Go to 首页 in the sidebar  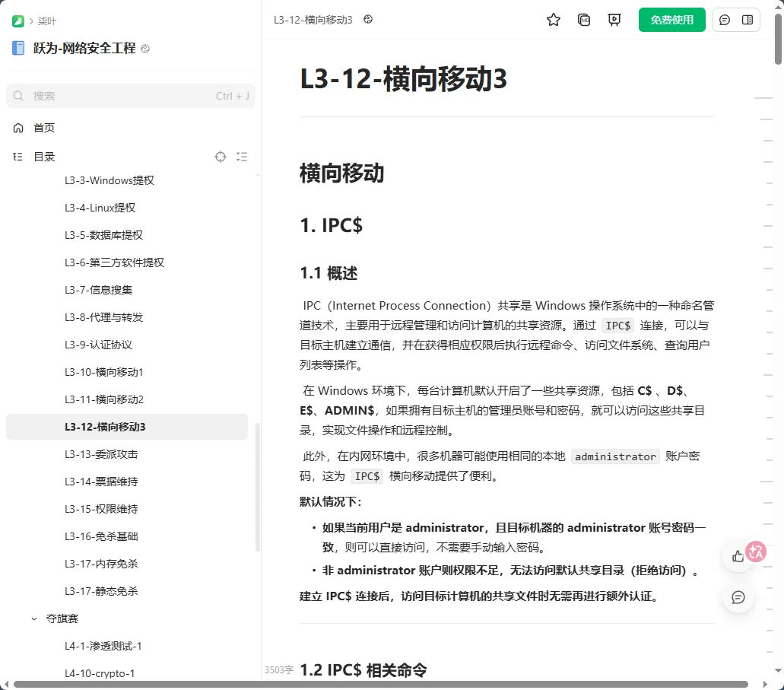(x=44, y=128)
